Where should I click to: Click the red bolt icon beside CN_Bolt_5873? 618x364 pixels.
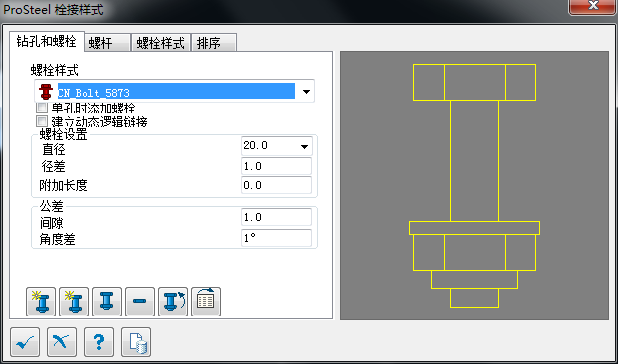46,91
